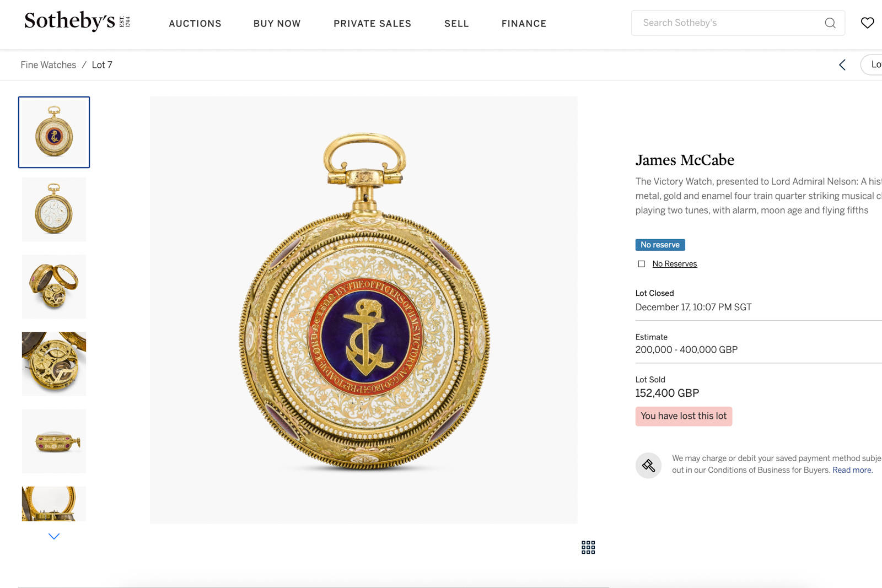
Task: Show the side profile watch thumbnail
Action: (x=54, y=441)
